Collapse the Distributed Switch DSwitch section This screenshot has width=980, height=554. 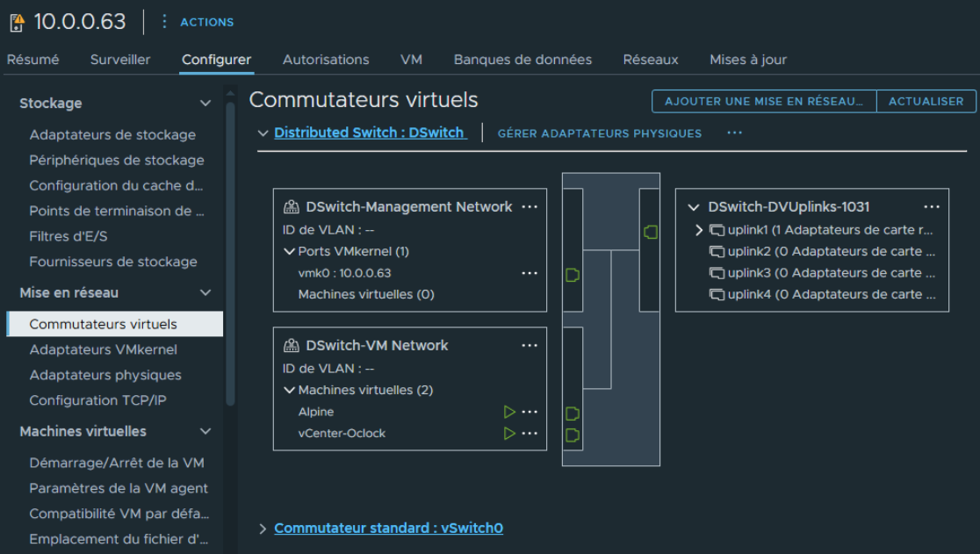click(x=263, y=133)
